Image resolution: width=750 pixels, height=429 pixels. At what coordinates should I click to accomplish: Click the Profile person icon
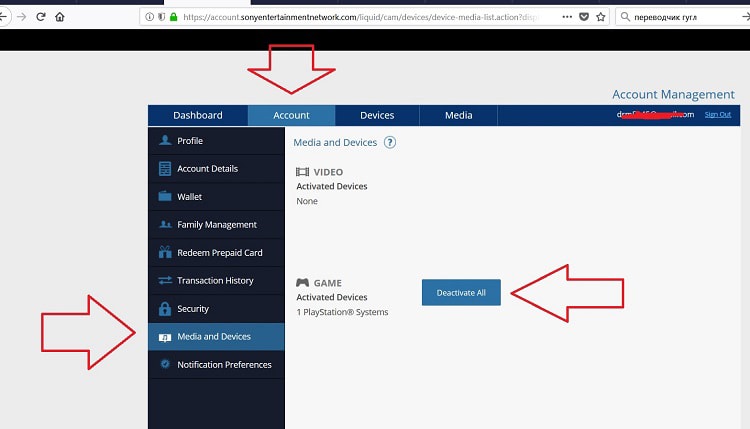tap(165, 140)
